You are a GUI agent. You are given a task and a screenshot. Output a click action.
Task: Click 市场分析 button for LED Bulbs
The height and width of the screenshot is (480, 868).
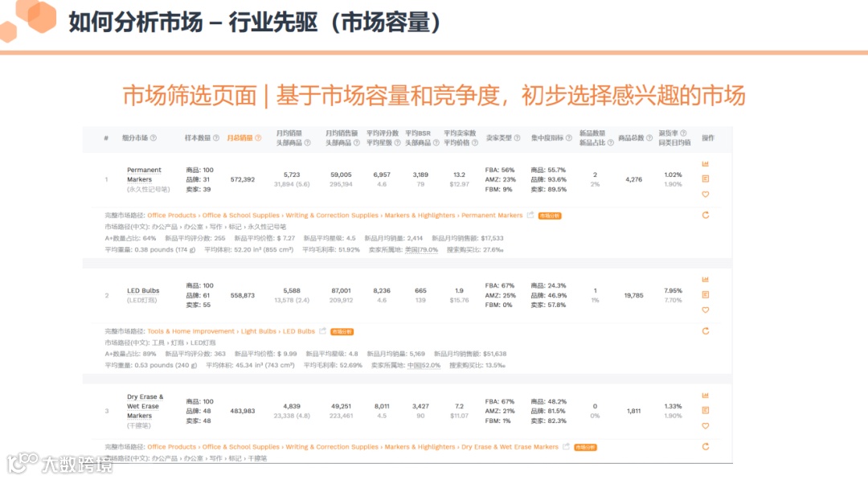pos(342,331)
